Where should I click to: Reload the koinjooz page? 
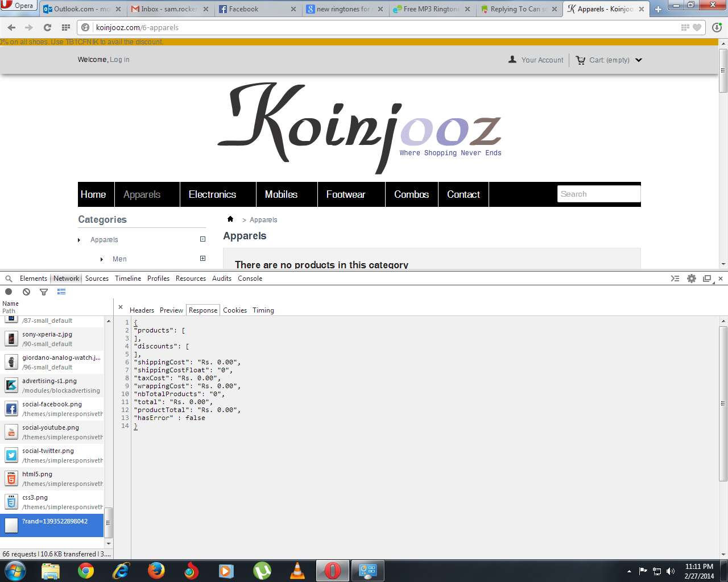pos(47,27)
